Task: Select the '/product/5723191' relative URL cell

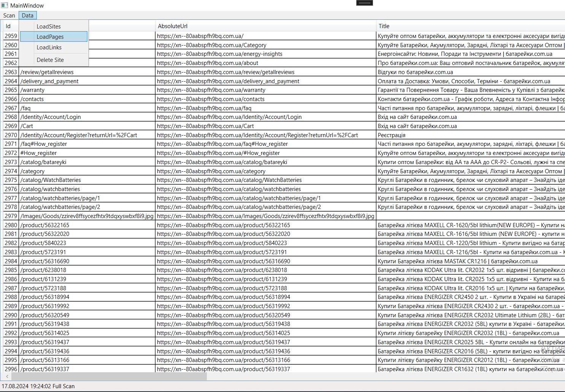Action: click(87, 252)
